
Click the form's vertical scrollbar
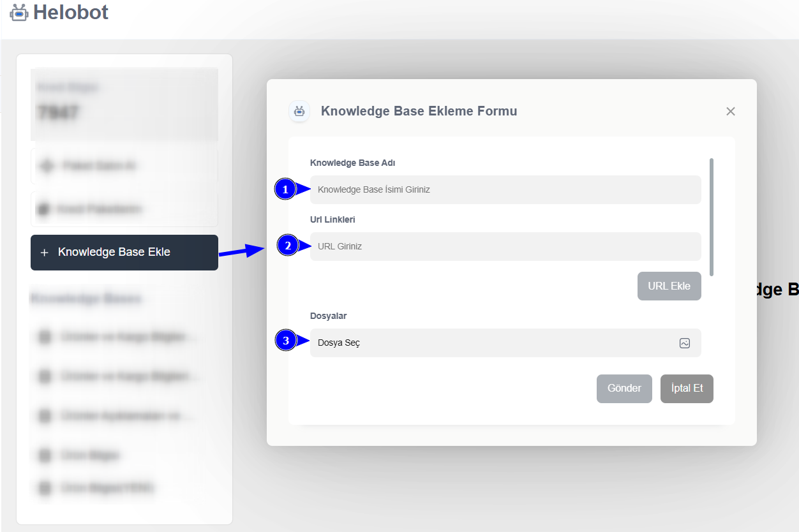click(x=712, y=217)
